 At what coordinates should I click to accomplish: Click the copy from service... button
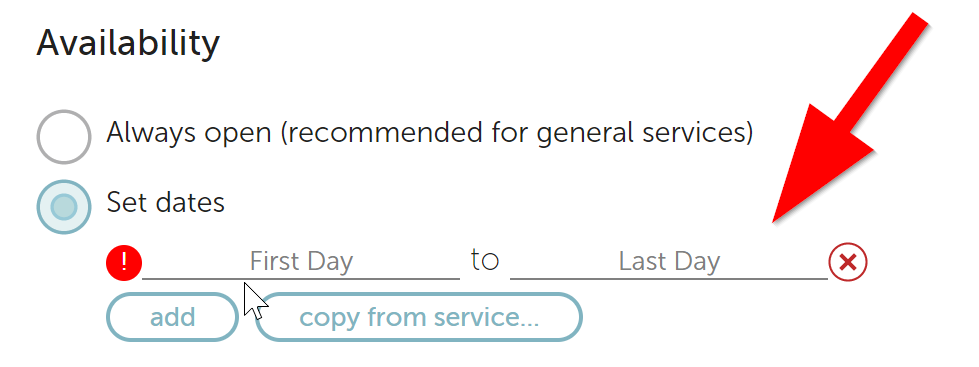coord(419,317)
